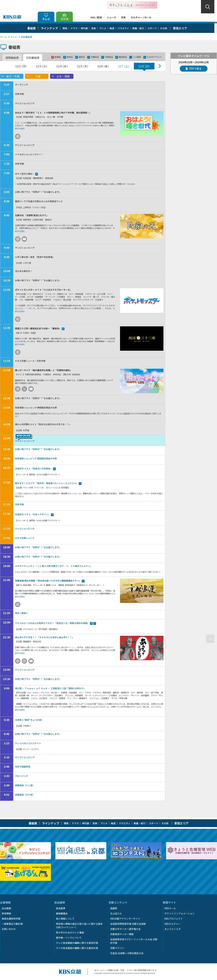
Task: Open the website icon for 歯っぴーライフ
Action: tap(18, 389)
